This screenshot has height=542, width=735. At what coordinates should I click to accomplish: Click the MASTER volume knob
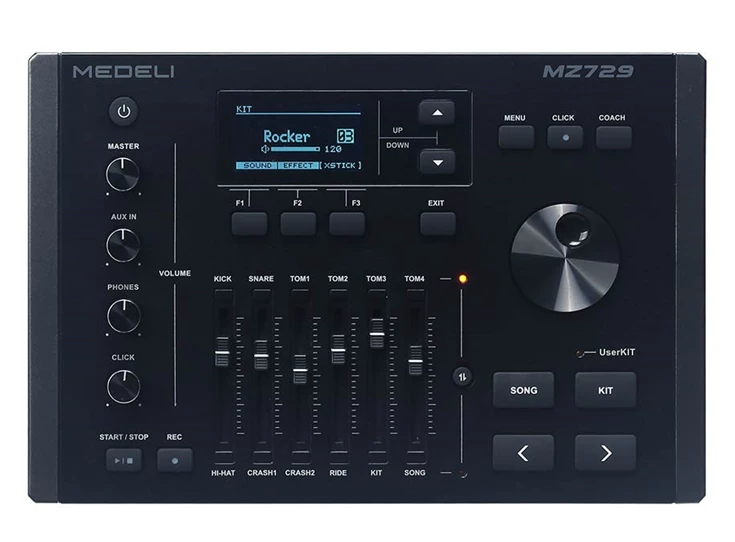tap(123, 175)
